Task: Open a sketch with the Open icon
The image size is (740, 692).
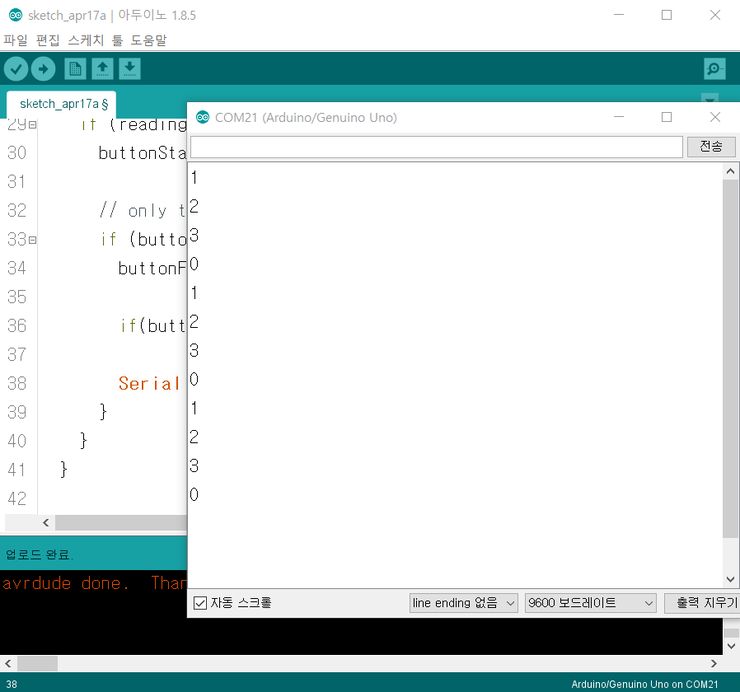Action: (102, 69)
